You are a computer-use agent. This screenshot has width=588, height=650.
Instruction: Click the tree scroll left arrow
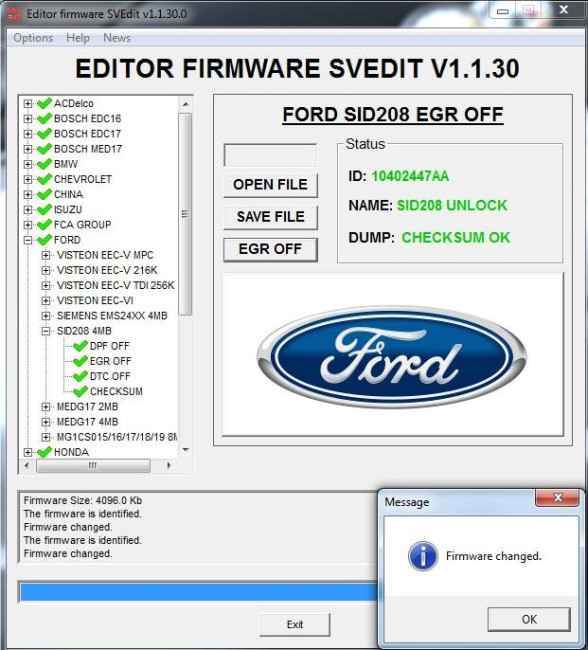[27, 466]
